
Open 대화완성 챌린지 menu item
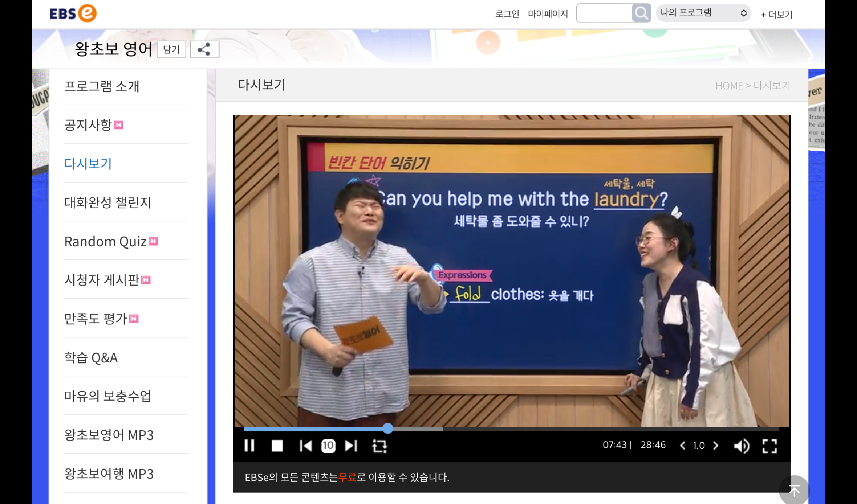(107, 202)
